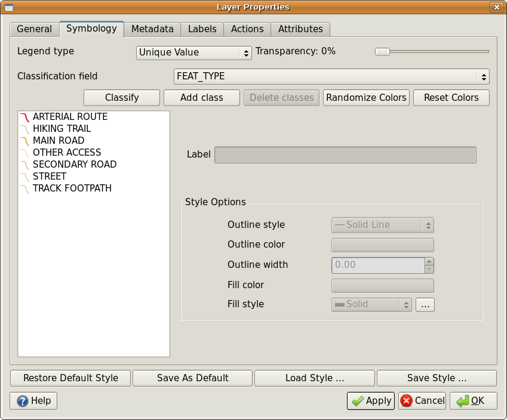Screen dimensions: 507x420
Task: Open the Attributes tab
Action: click(x=300, y=29)
